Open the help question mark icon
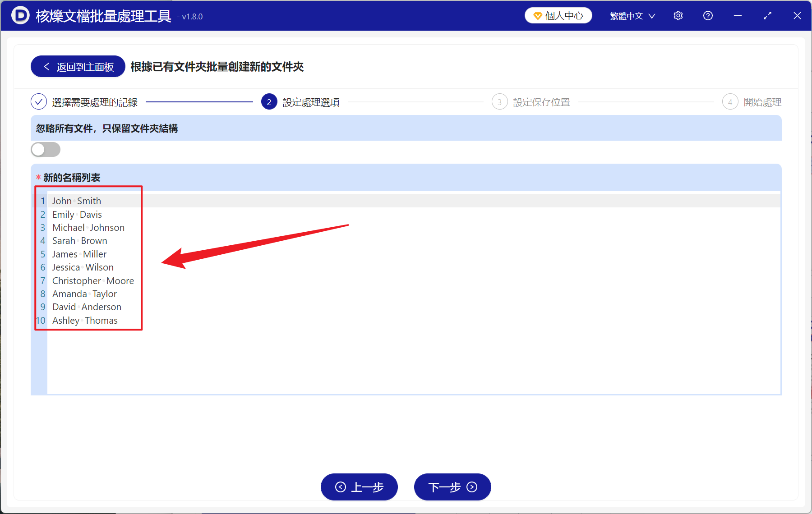The image size is (812, 514). click(707, 15)
